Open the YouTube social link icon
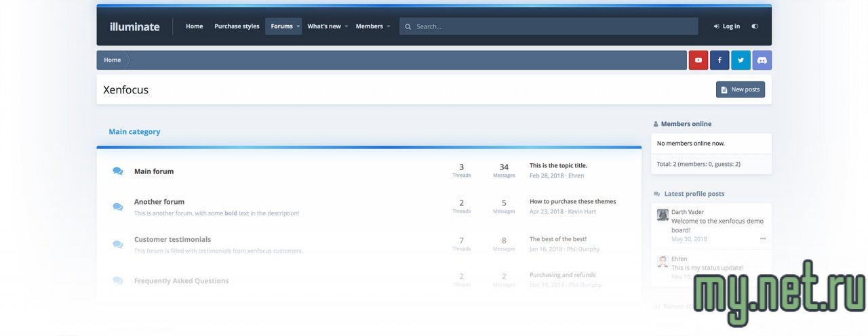This screenshot has height=336, width=868. pos(698,60)
